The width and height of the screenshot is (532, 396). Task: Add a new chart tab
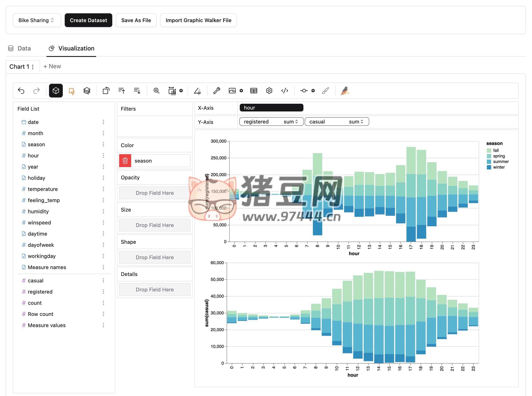click(x=52, y=66)
